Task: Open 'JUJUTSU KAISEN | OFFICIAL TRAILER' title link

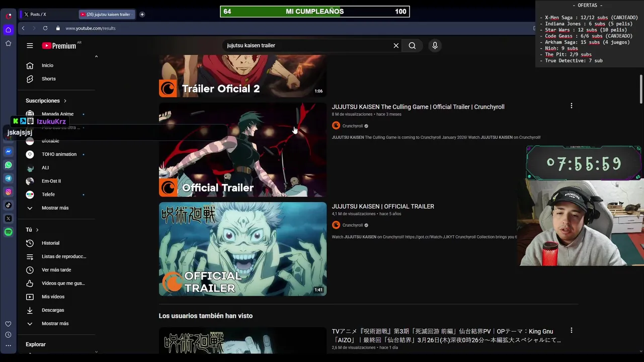Action: pos(383,206)
